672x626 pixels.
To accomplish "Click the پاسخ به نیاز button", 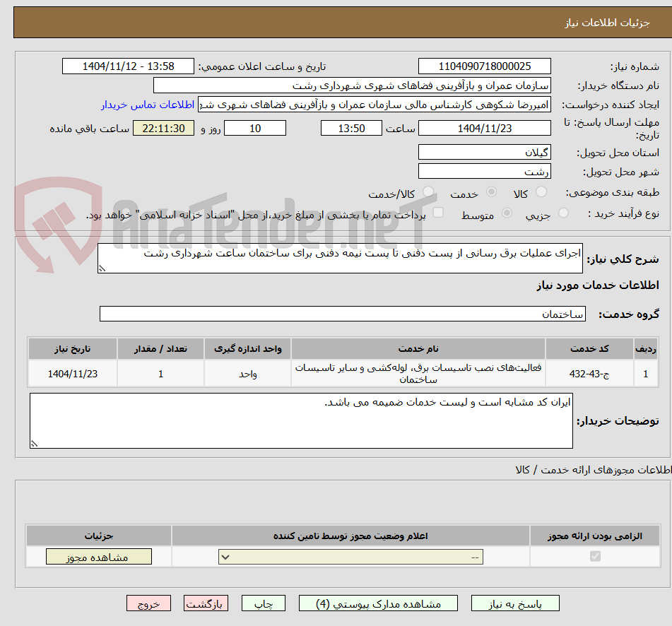I will 515,603.
